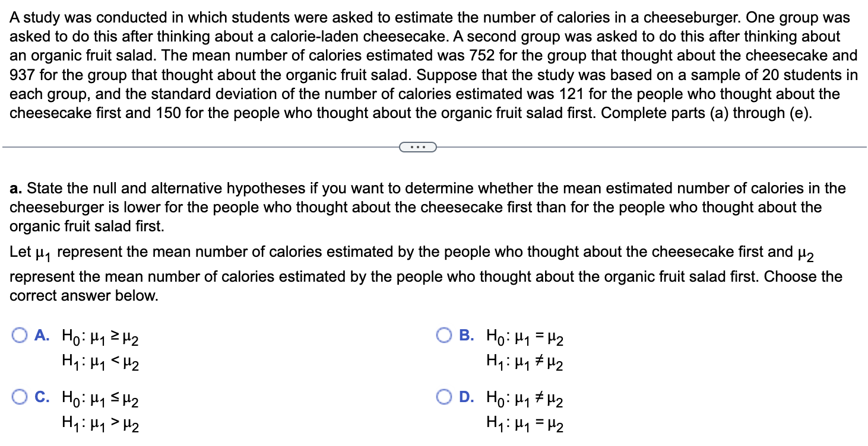Expand the ellipsis button on the divider

pyautogui.click(x=417, y=146)
